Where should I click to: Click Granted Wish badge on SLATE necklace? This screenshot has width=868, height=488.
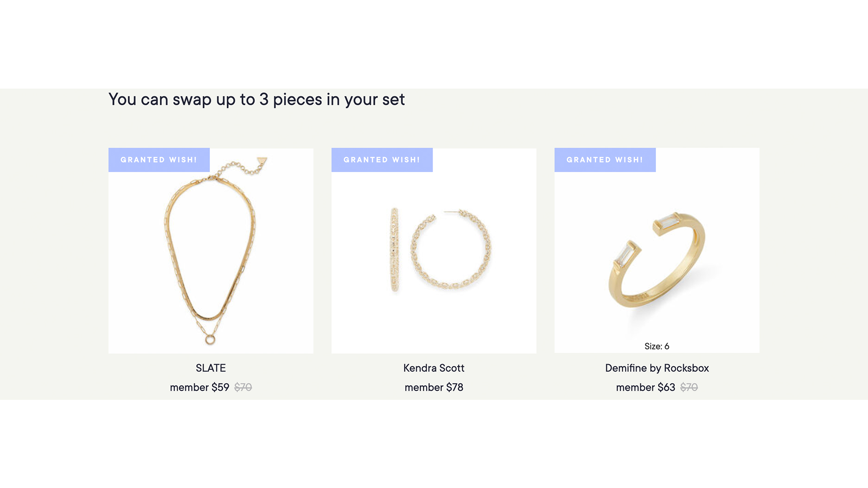159,160
